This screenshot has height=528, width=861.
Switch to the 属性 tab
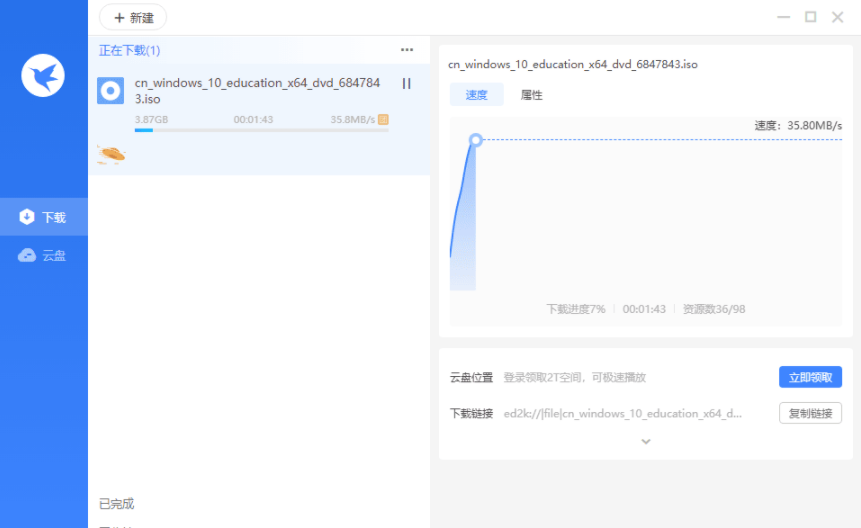531,95
